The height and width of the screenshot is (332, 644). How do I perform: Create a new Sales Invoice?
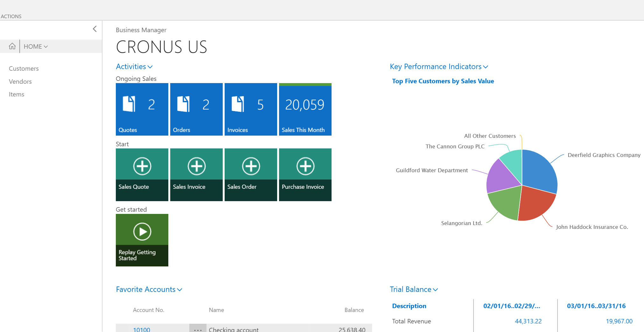coord(196,174)
